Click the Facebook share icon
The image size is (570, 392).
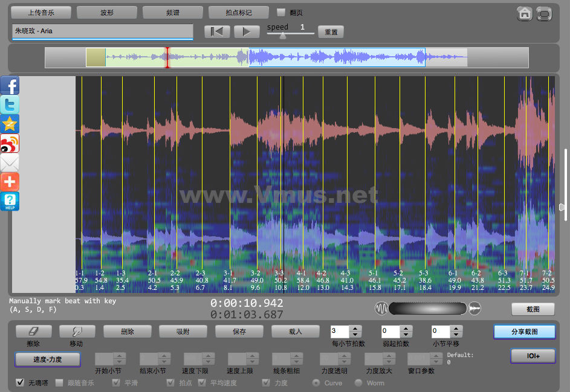pyautogui.click(x=10, y=85)
